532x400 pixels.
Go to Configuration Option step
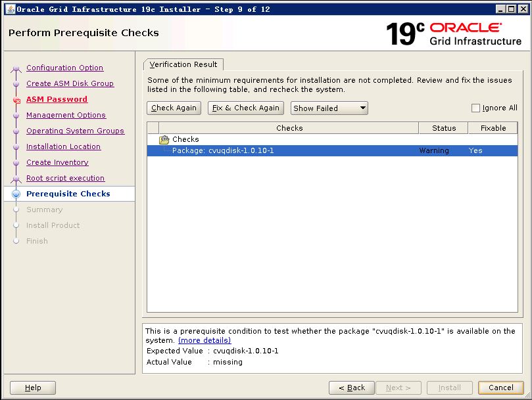click(65, 68)
